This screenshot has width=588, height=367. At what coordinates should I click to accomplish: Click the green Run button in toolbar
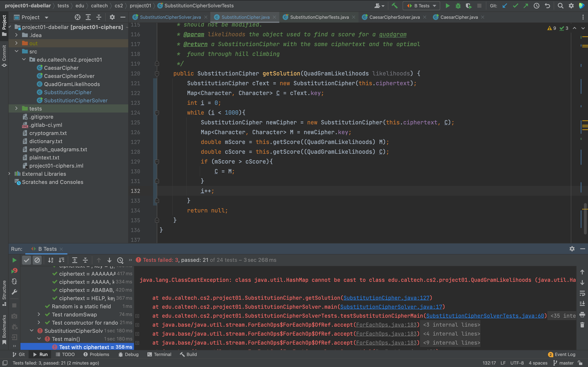tap(447, 6)
